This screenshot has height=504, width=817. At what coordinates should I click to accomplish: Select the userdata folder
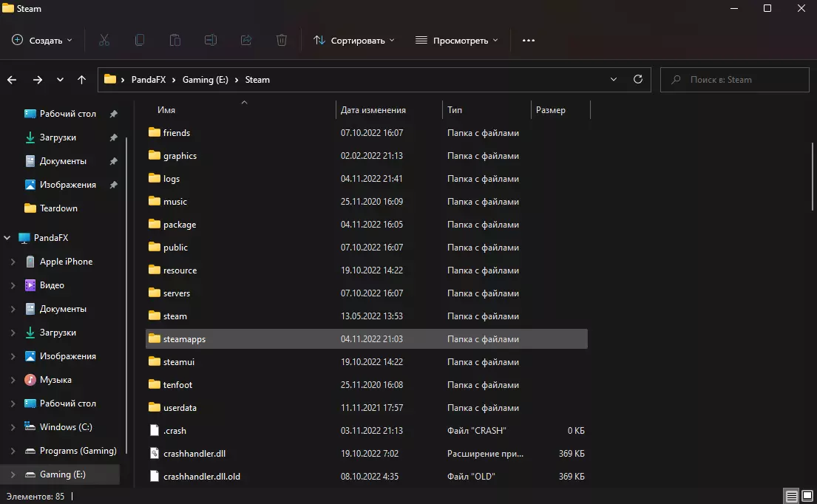180,408
